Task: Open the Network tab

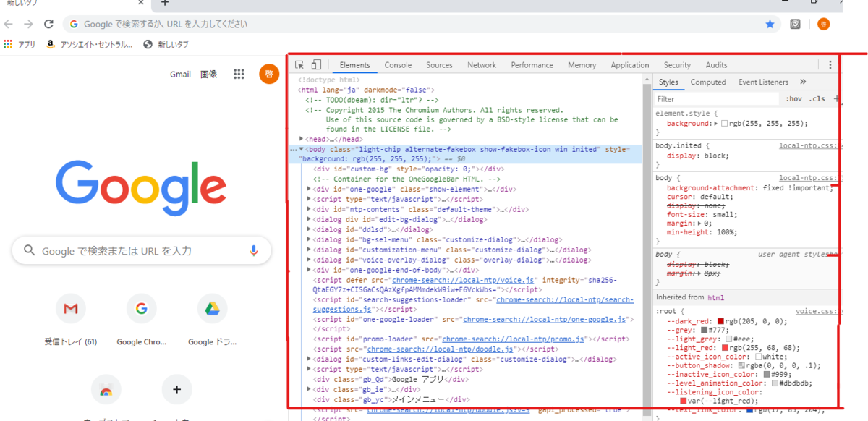Action: pyautogui.click(x=482, y=65)
